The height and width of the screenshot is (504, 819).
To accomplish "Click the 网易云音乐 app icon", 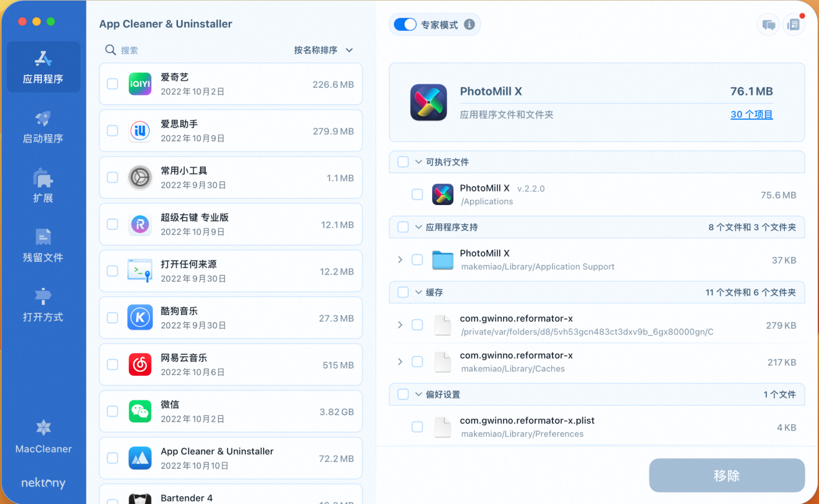I will point(140,365).
